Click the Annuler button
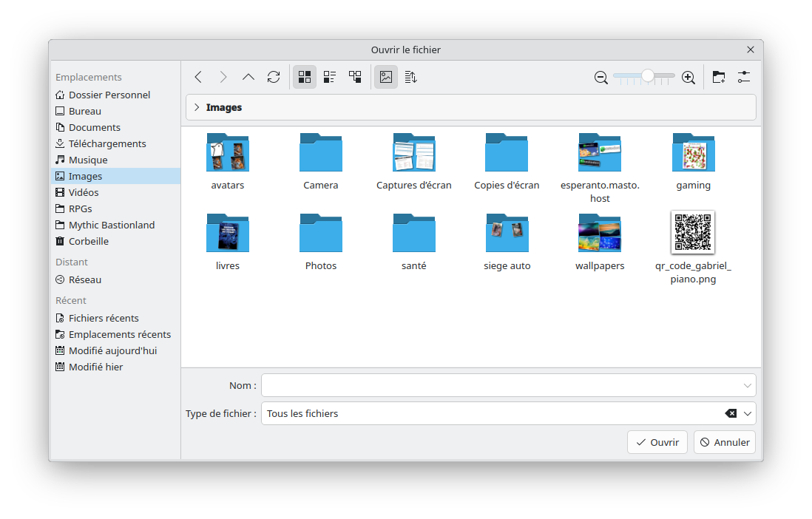 (x=725, y=442)
